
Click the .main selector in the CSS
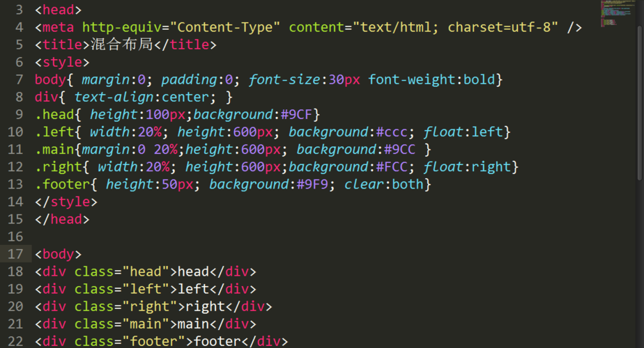pos(54,149)
